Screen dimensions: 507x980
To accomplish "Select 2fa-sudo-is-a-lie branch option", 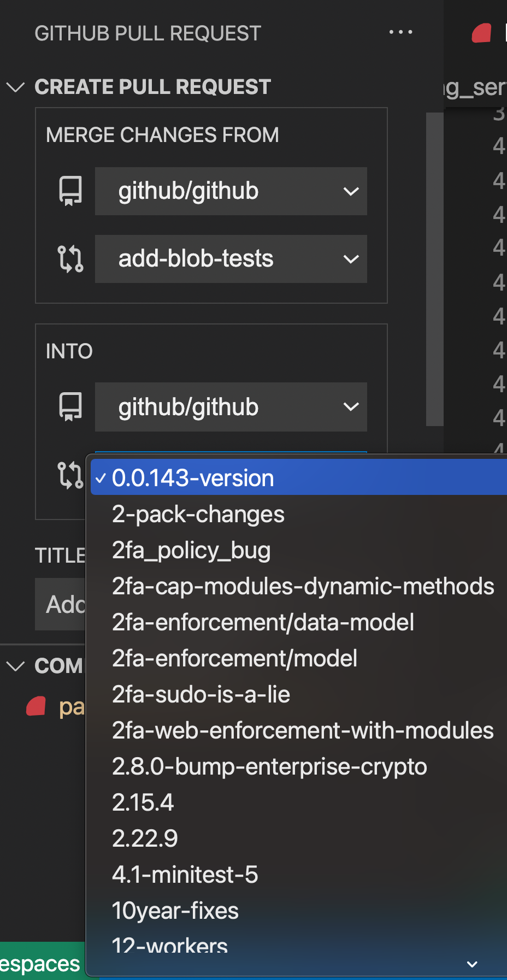I will tap(201, 694).
